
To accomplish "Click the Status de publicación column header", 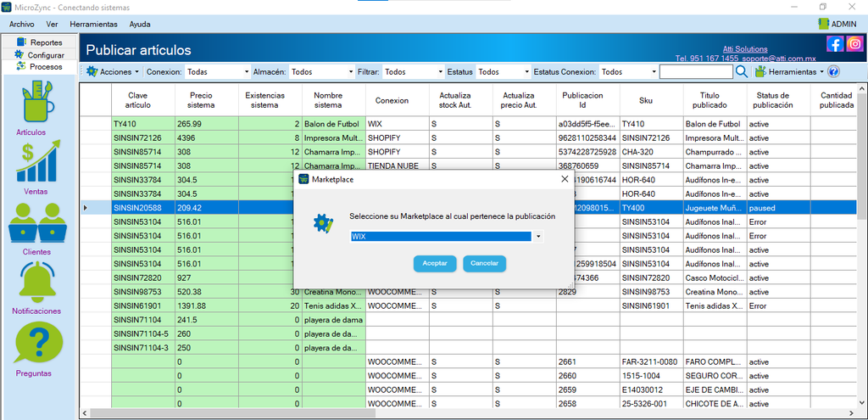I will pyautogui.click(x=779, y=100).
